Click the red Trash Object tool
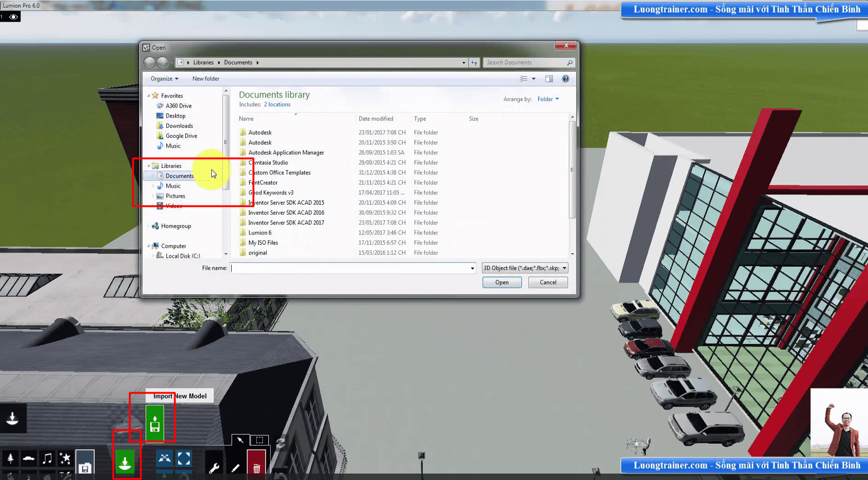Viewport: 868px width, 480px height. coord(256,463)
